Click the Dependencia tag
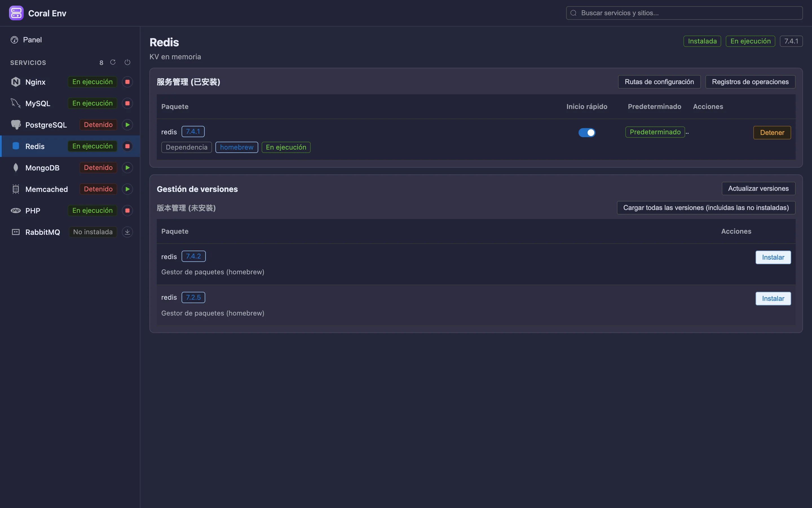The width and height of the screenshot is (812, 508). [x=187, y=147]
